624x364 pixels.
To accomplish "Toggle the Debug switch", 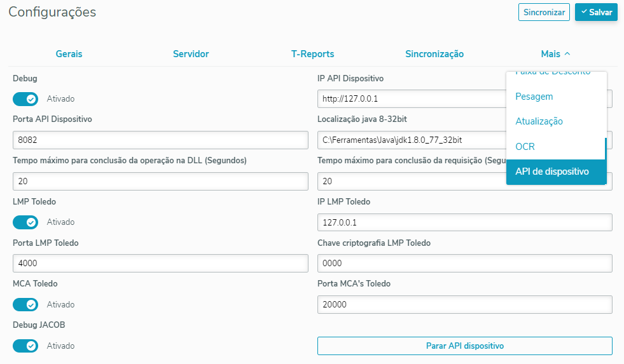I will (25, 99).
